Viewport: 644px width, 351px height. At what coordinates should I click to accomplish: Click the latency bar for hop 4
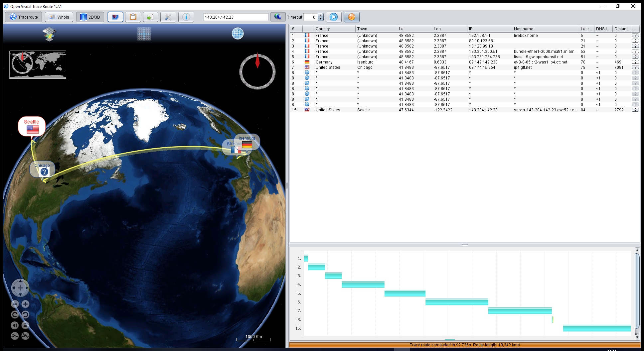click(x=363, y=284)
